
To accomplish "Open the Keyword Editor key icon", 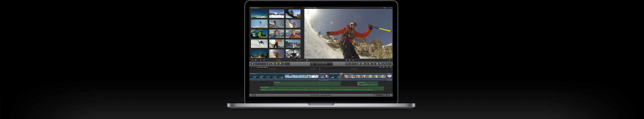I will click(x=269, y=64).
